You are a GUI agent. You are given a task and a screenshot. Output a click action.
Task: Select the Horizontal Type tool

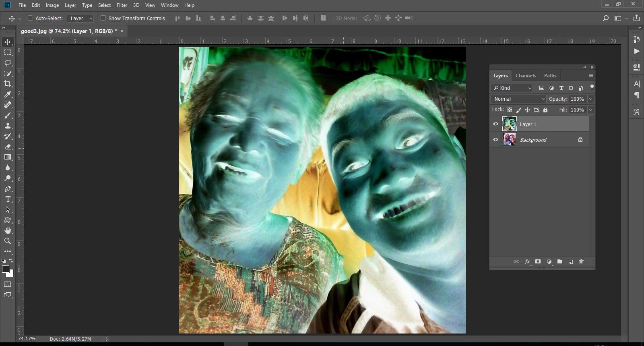8,199
